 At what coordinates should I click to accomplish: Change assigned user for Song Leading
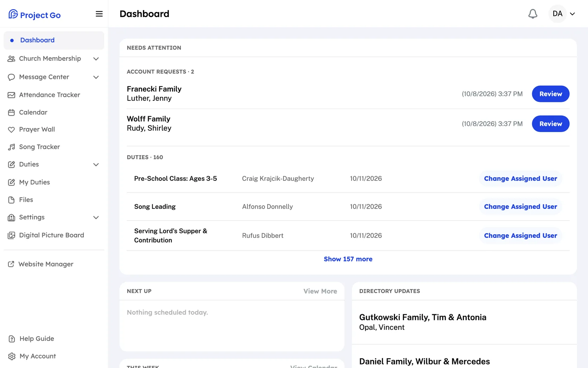pyautogui.click(x=521, y=207)
